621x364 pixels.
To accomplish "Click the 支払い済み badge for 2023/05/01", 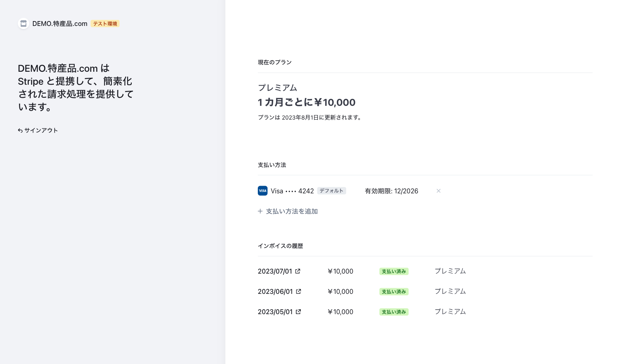I will click(394, 312).
